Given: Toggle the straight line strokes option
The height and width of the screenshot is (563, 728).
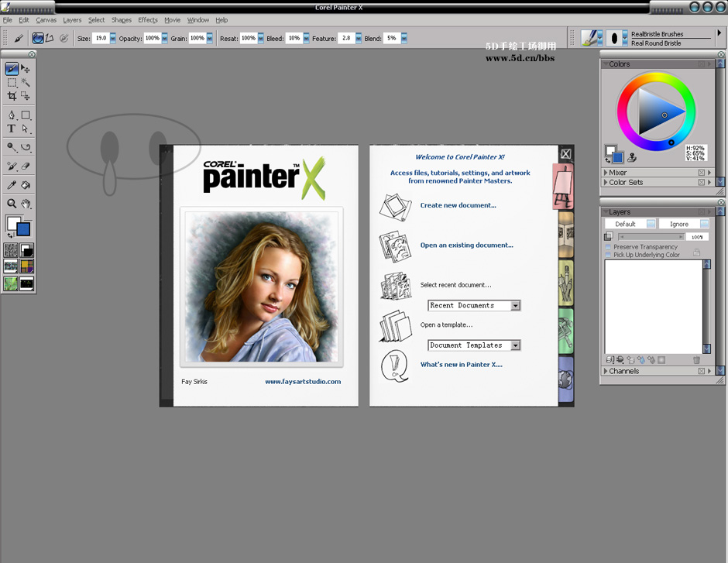Looking at the screenshot, I should 50,38.
